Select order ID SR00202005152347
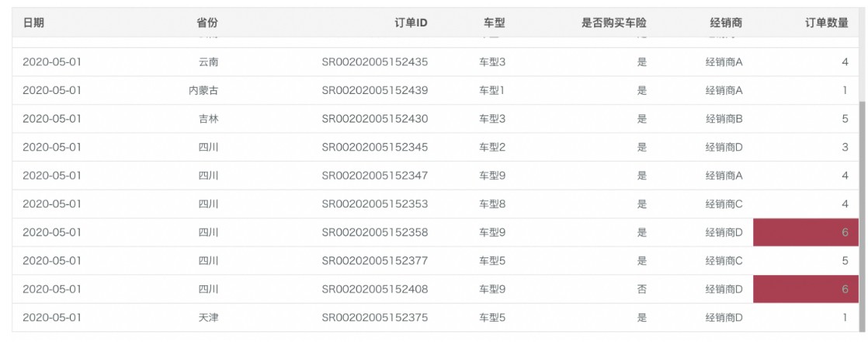868x342 pixels. pyautogui.click(x=375, y=176)
